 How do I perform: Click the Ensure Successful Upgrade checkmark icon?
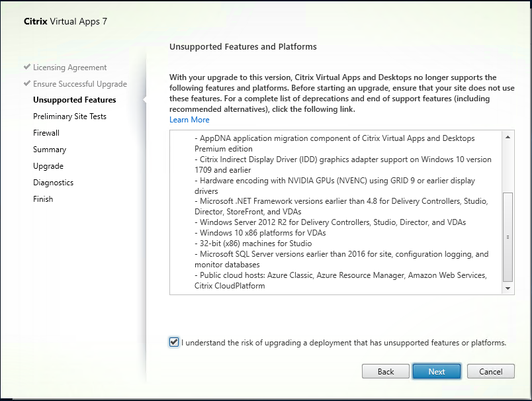coord(27,83)
